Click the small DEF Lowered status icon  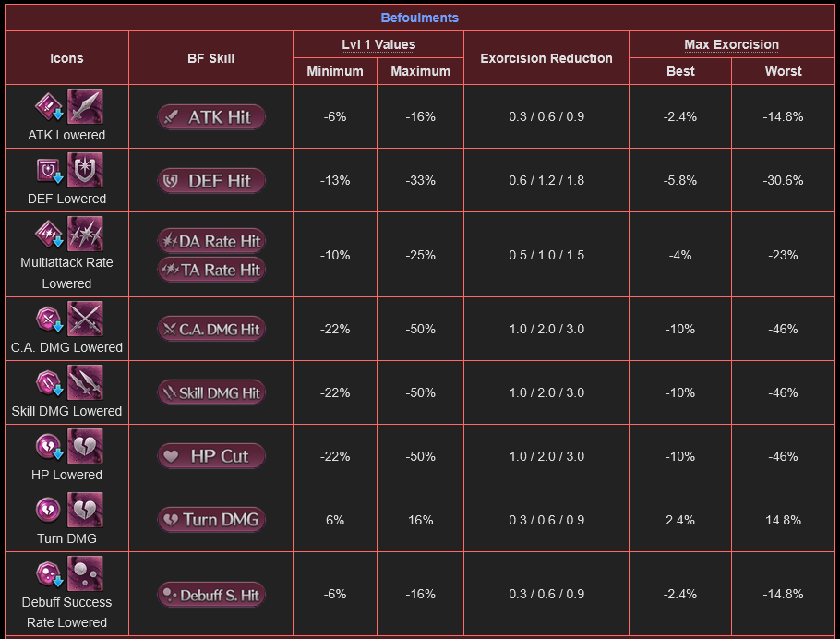(x=49, y=171)
